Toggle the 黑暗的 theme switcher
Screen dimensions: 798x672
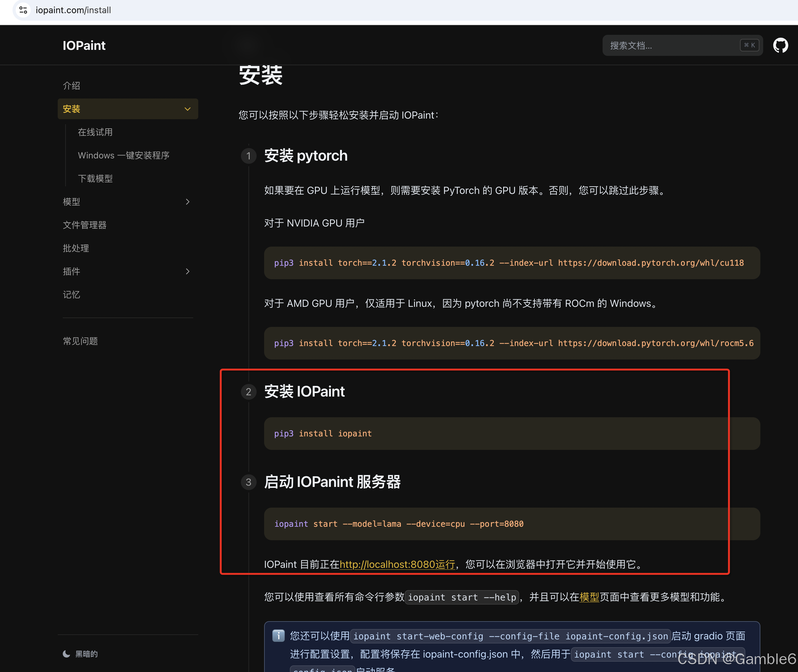(x=86, y=654)
